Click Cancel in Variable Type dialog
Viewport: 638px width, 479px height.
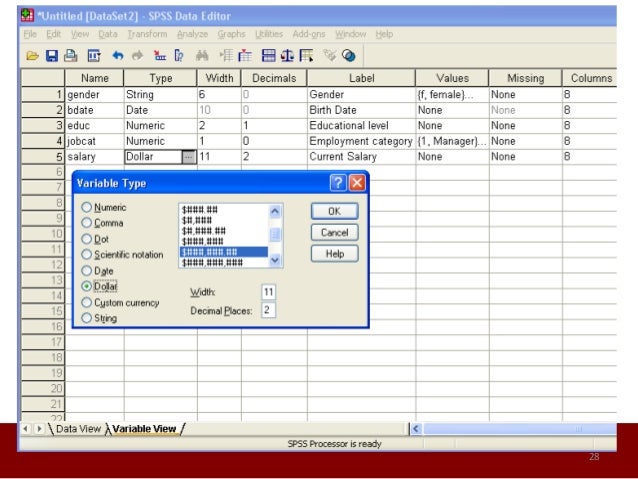(334, 232)
